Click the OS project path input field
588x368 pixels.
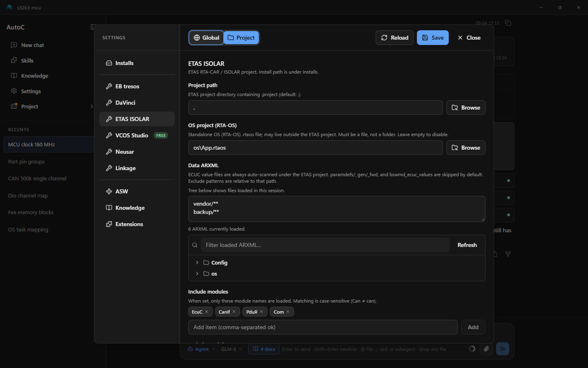pos(315,148)
